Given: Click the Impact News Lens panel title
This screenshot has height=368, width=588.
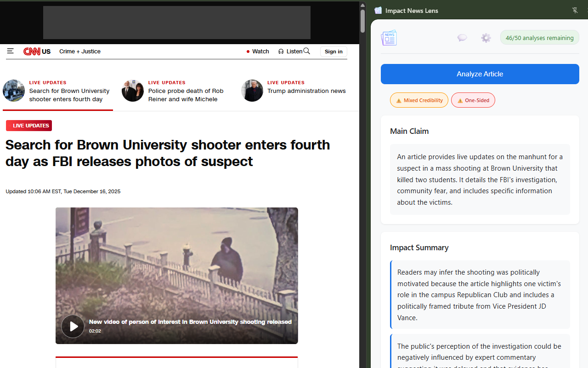Looking at the screenshot, I should [412, 11].
